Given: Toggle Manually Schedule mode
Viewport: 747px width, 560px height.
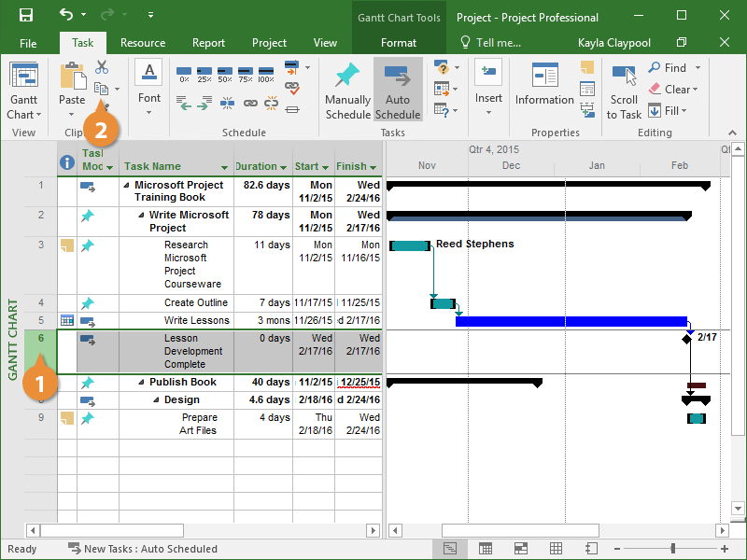Looking at the screenshot, I should coord(347,91).
